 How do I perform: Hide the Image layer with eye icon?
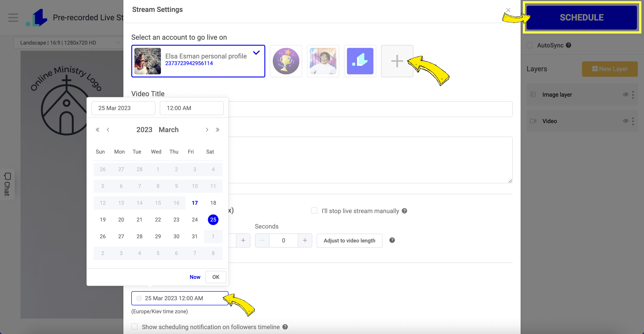625,94
